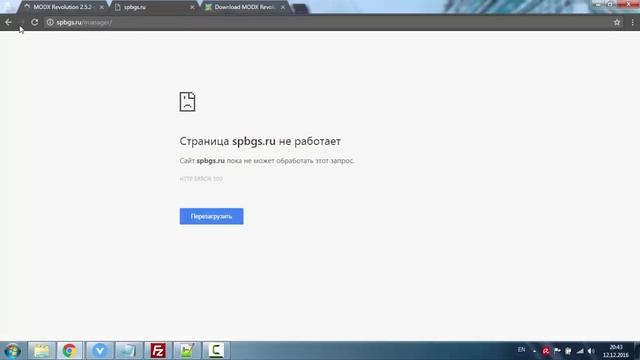
Task: Click the sad page error icon
Action: point(187,102)
